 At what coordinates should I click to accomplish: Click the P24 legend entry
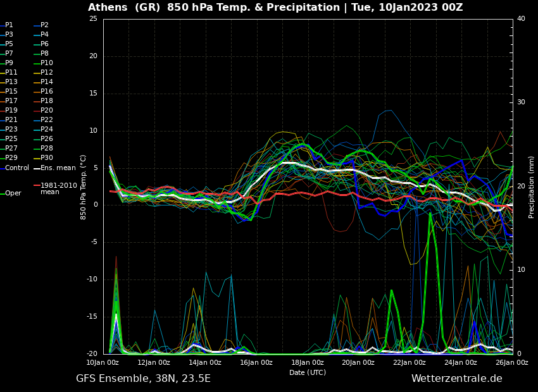click(x=43, y=130)
